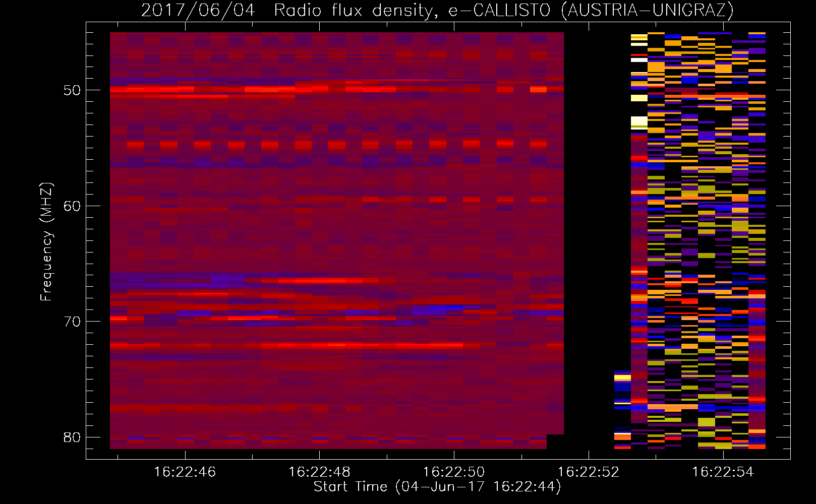Click the 'Start Time (04-Jun-17 16:22:44)' label

tap(437, 487)
